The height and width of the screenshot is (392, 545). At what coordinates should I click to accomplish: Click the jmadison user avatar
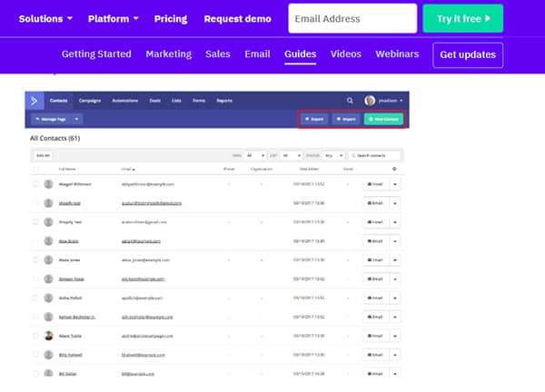tap(370, 101)
